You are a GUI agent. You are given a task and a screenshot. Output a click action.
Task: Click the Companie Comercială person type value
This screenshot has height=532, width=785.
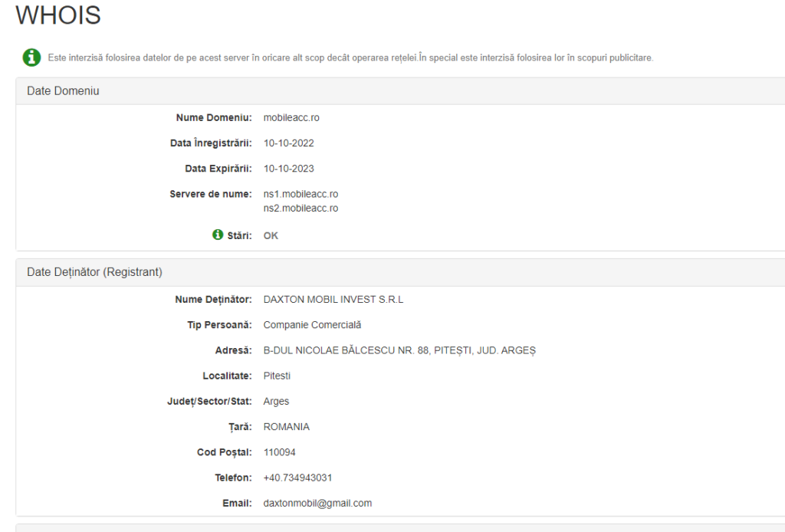click(x=313, y=325)
